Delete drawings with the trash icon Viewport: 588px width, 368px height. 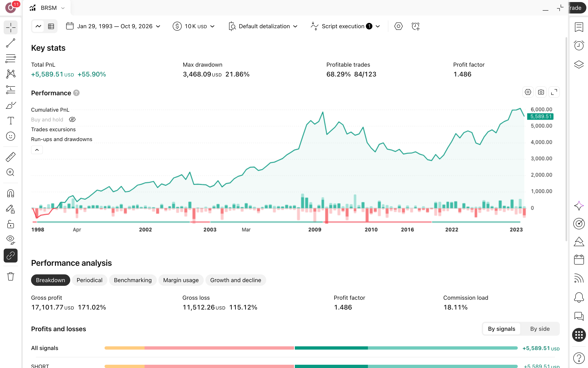pyautogui.click(x=11, y=276)
